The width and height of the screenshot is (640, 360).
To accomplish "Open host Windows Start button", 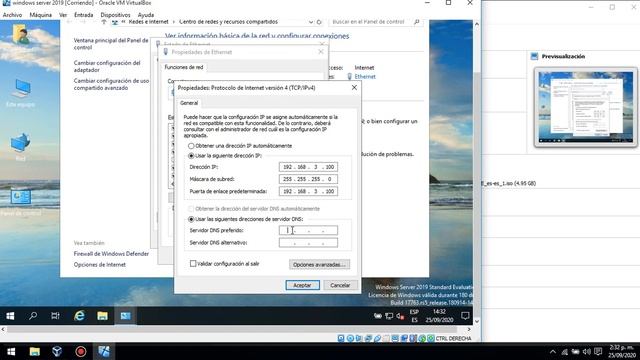I will [x=11, y=351].
